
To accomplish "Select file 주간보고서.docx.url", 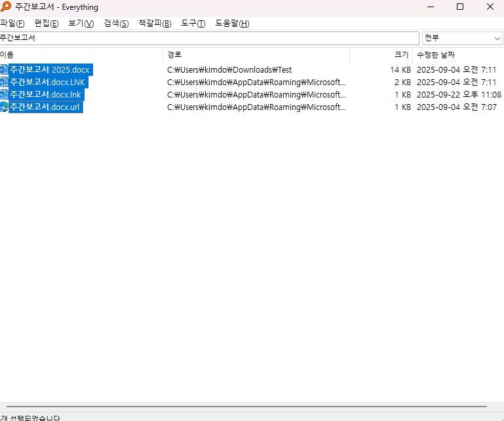I will pos(45,107).
